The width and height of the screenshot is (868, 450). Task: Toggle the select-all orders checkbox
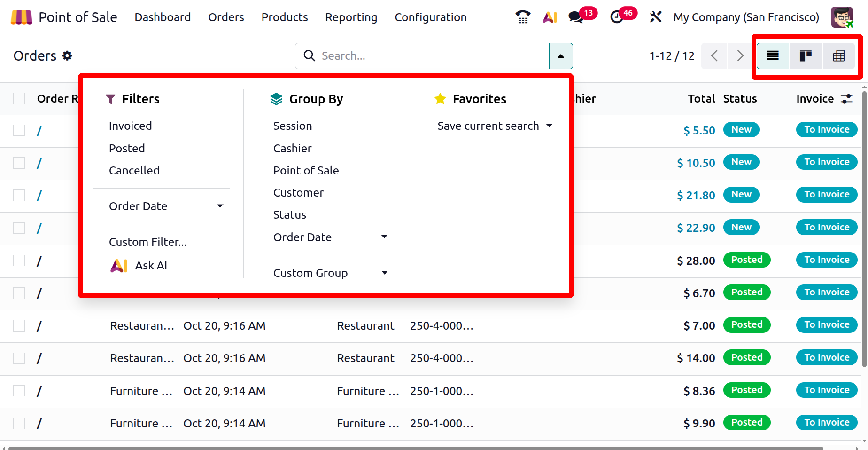click(x=19, y=99)
